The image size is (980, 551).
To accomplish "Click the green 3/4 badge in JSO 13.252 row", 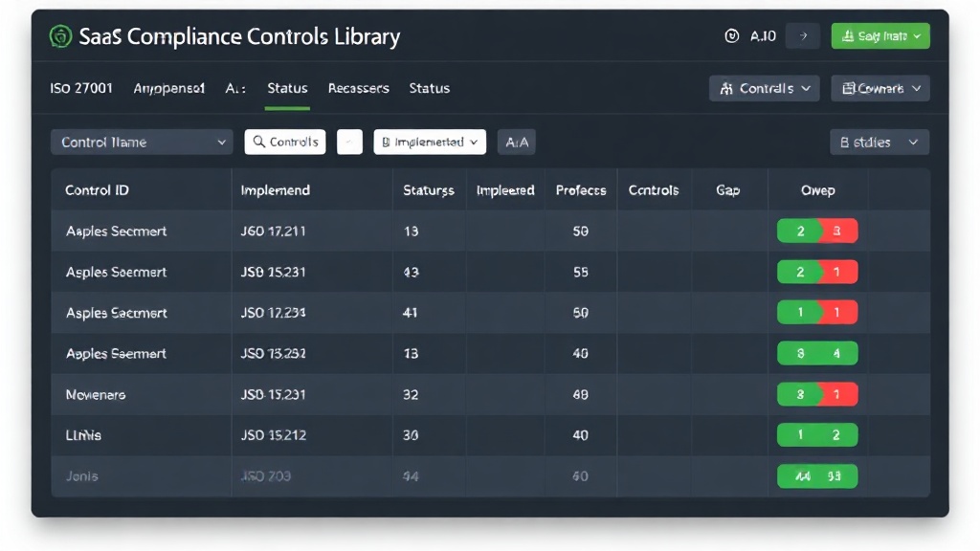I will tap(817, 354).
